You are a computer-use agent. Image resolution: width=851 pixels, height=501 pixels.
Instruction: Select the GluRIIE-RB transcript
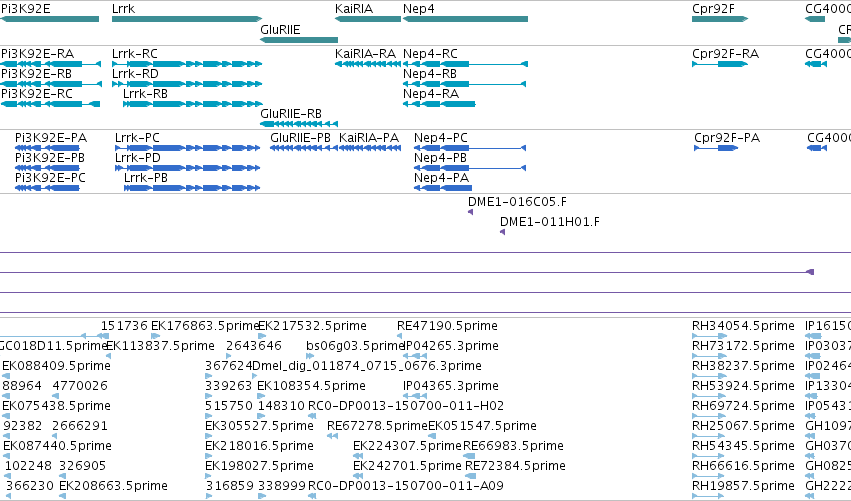tap(299, 124)
